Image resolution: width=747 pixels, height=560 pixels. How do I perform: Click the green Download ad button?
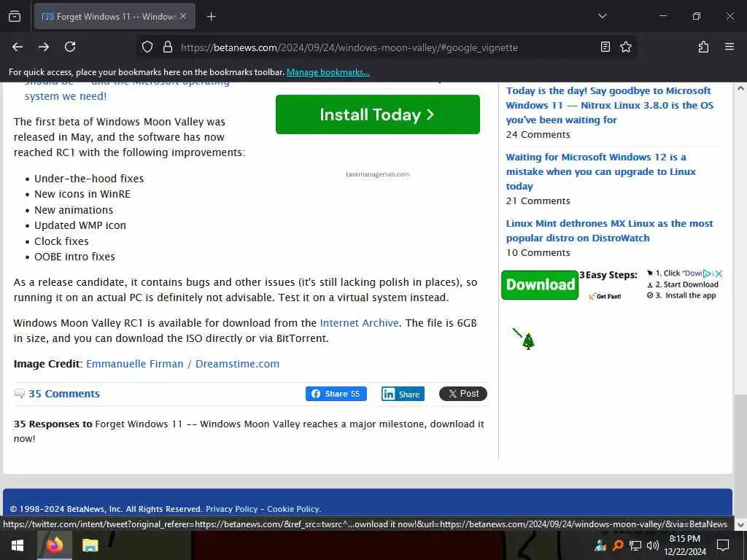coord(540,285)
